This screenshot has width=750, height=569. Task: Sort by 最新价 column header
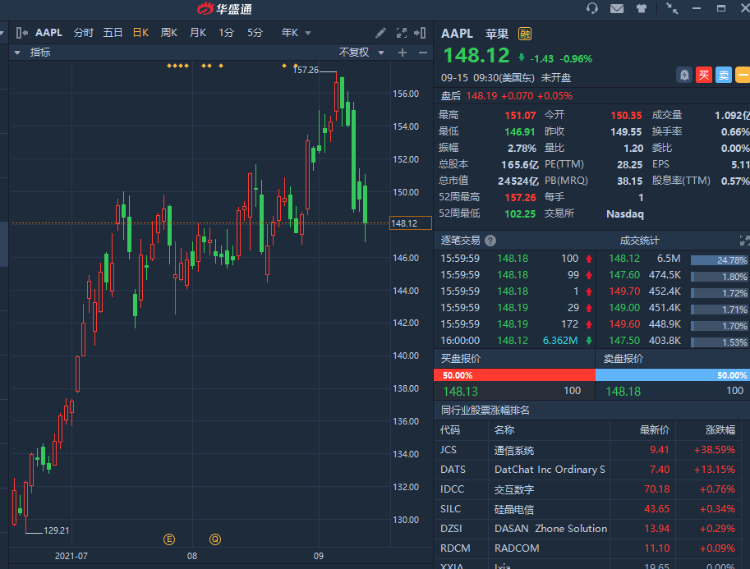[655, 430]
